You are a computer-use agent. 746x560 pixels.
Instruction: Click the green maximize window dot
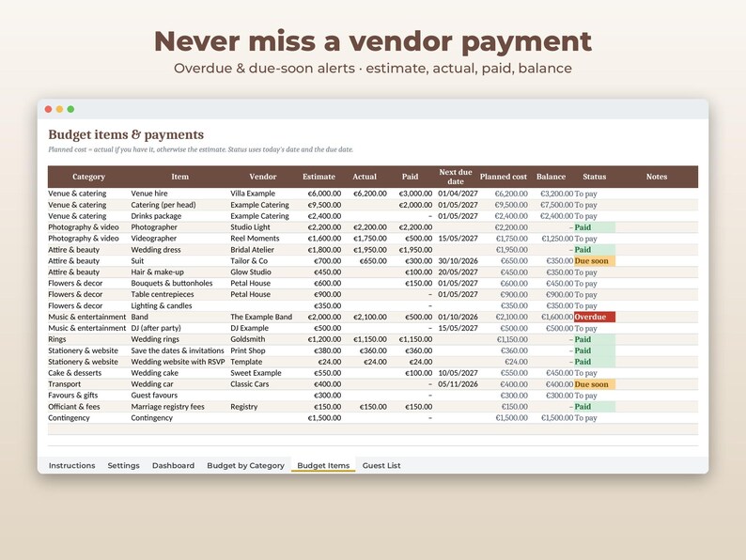point(70,109)
